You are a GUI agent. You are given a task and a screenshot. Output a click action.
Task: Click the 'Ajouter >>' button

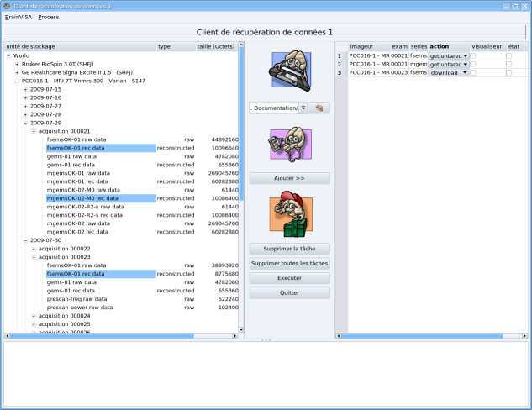[289, 178]
